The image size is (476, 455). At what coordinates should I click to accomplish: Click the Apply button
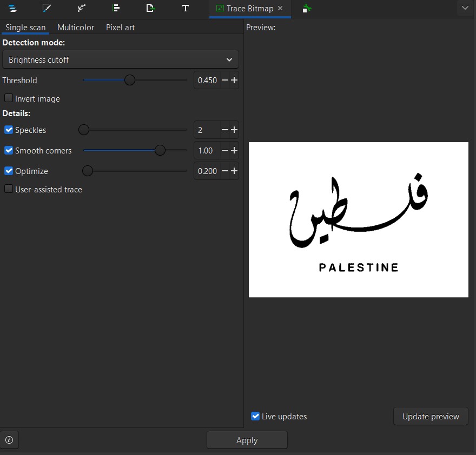pos(247,440)
